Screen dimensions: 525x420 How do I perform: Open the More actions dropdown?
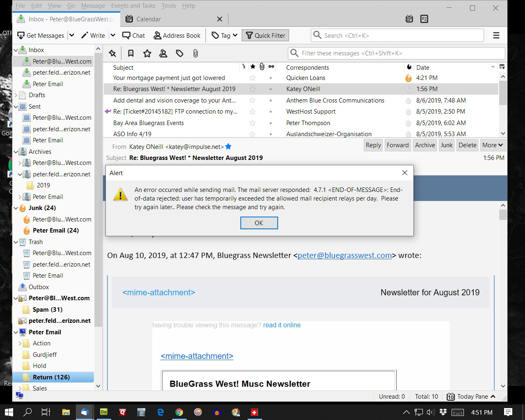pos(493,145)
